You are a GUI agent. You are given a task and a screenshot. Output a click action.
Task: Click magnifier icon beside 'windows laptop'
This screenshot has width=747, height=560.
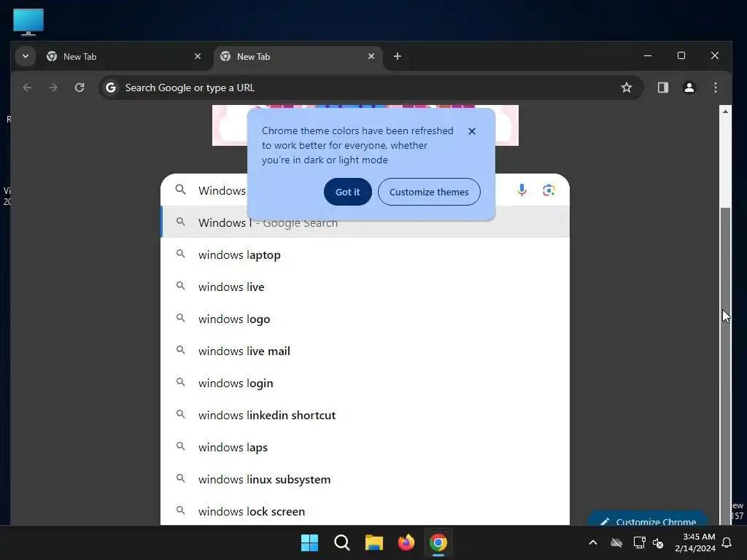tap(181, 254)
